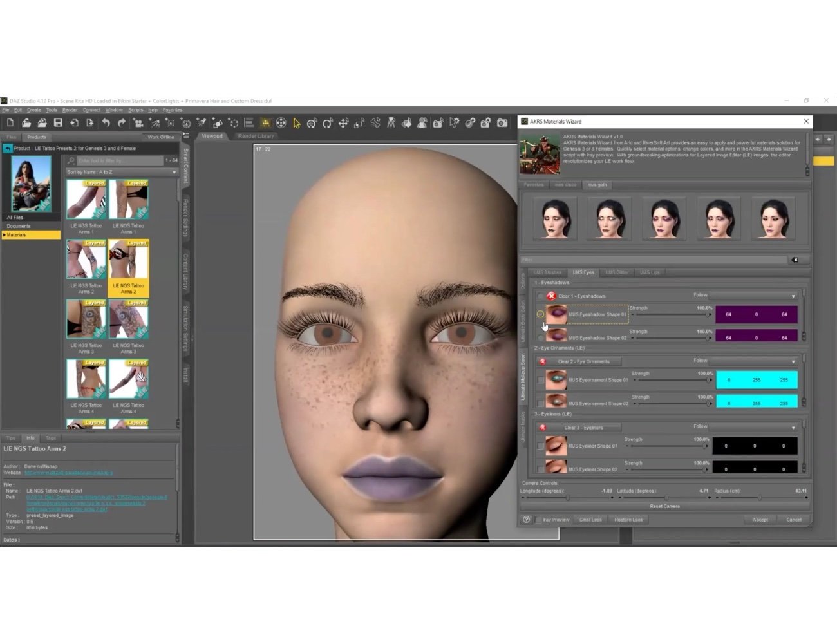Screen dimensions: 837x644
Task: Click the Save scene icon
Action: pos(58,123)
